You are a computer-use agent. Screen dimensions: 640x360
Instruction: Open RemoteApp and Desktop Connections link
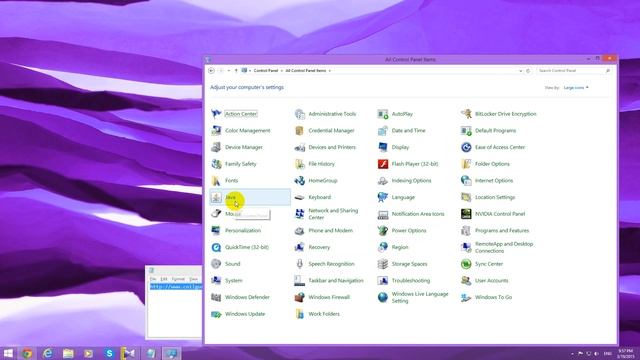[x=504, y=247]
